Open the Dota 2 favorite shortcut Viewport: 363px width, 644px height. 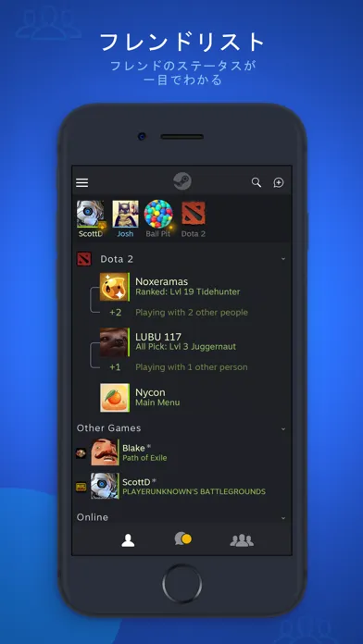(x=194, y=219)
